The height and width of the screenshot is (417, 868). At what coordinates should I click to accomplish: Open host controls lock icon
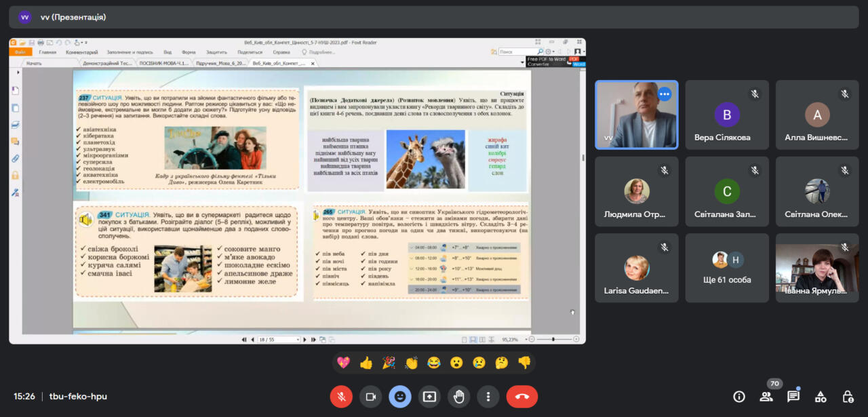click(x=848, y=397)
